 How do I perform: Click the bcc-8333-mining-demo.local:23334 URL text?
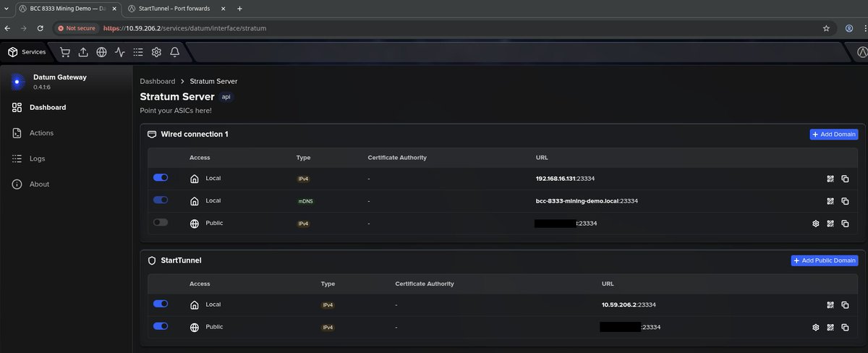pyautogui.click(x=586, y=201)
